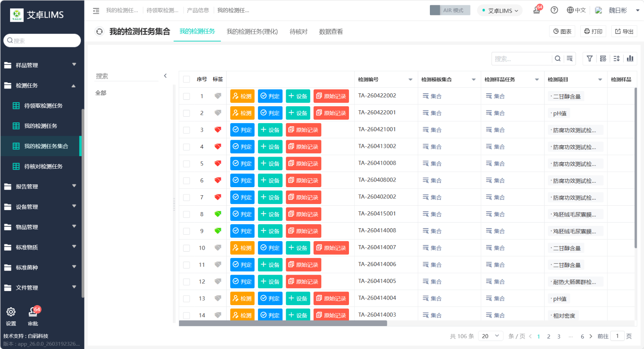Collapse the sidebar menu icon
This screenshot has height=349, width=644.
[96, 11]
